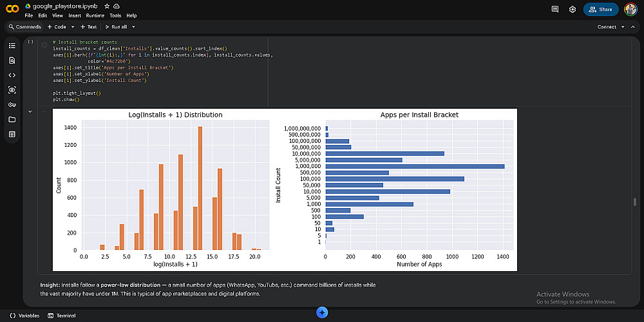Open the Files folder icon
644x322 pixels.
[x=12, y=120]
